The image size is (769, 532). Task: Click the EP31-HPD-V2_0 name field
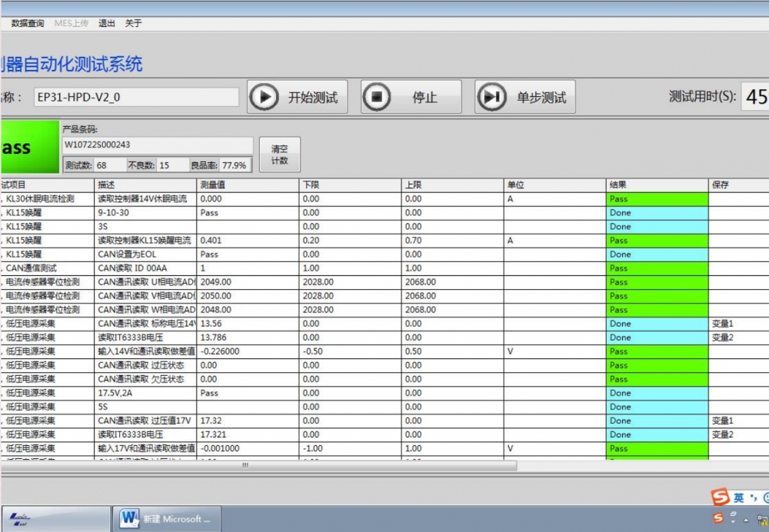tap(135, 97)
